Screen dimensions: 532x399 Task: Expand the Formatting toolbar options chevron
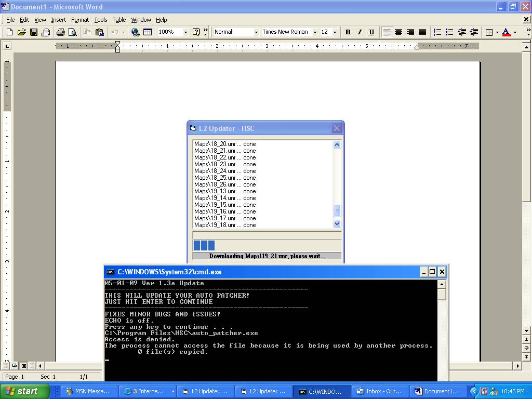click(x=528, y=32)
